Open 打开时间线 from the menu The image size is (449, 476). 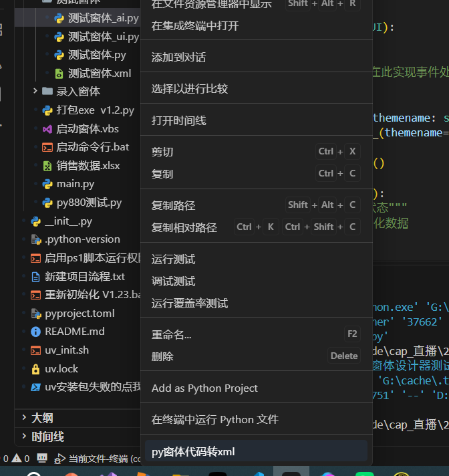[257, 121]
